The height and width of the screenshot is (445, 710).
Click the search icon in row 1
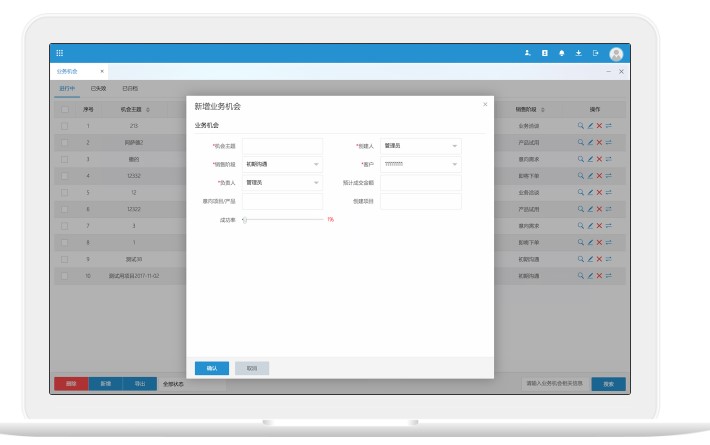coord(580,126)
